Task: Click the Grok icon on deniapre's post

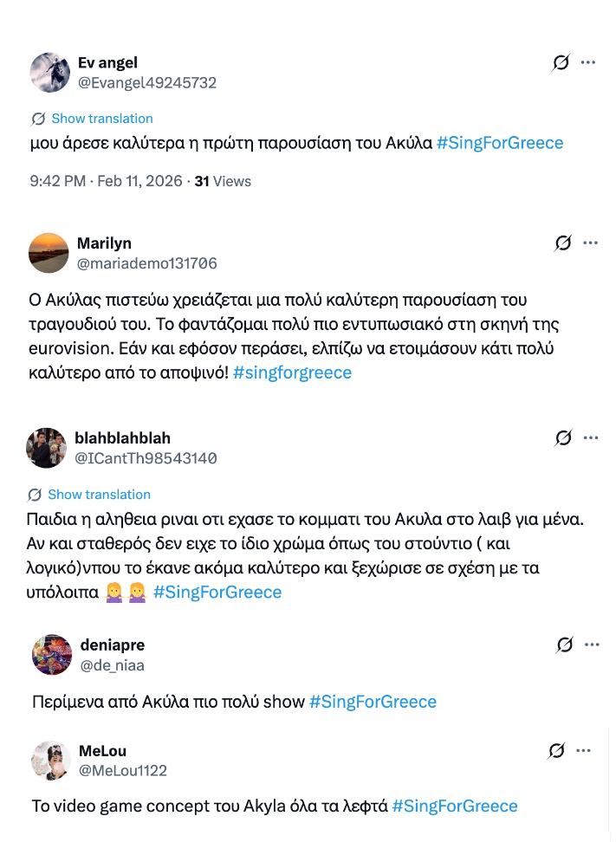Action: [564, 644]
